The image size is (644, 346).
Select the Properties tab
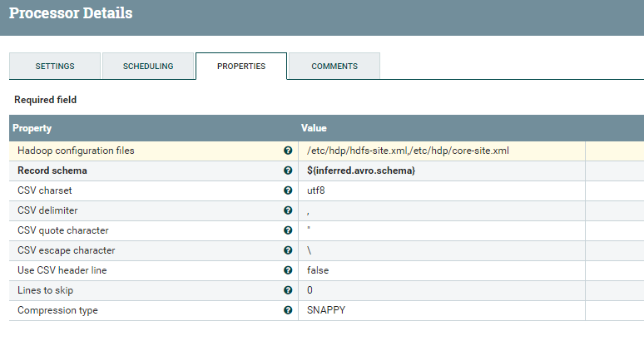241,66
